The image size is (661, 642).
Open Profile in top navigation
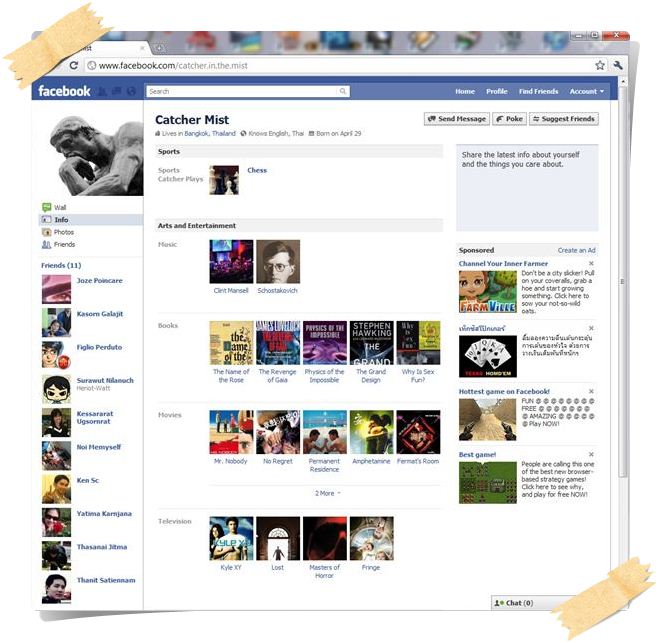pyautogui.click(x=497, y=91)
